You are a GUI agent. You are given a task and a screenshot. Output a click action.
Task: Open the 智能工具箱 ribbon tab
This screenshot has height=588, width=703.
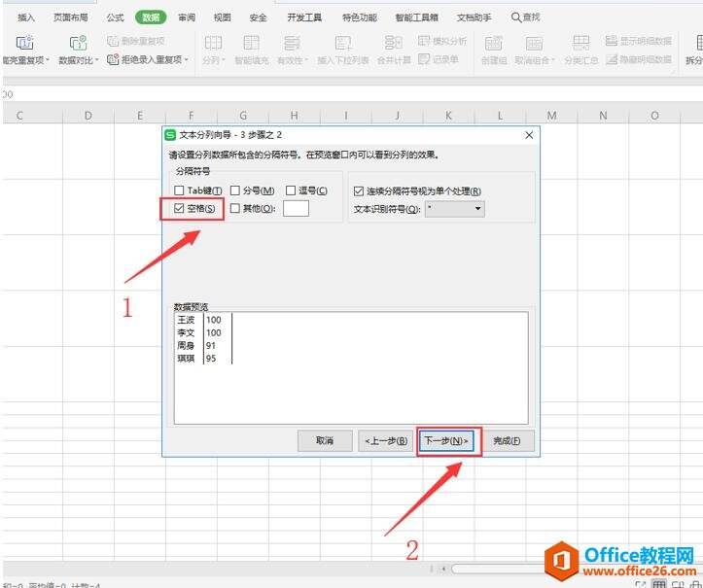click(x=416, y=17)
